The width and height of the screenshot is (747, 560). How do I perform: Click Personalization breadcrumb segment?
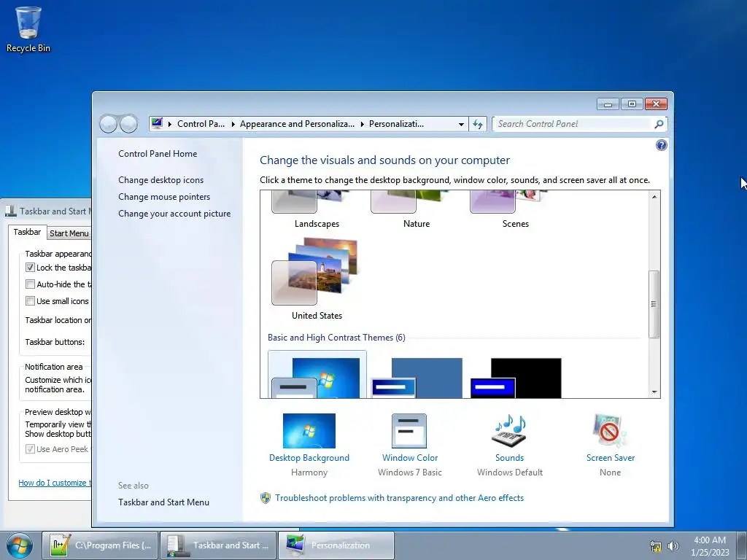point(396,124)
